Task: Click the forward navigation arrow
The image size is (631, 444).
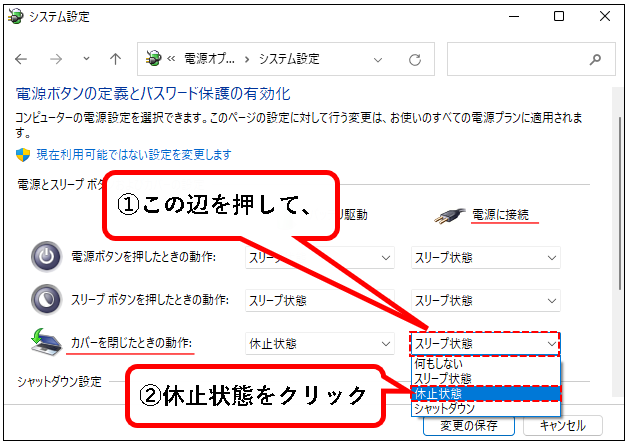Action: click(56, 59)
